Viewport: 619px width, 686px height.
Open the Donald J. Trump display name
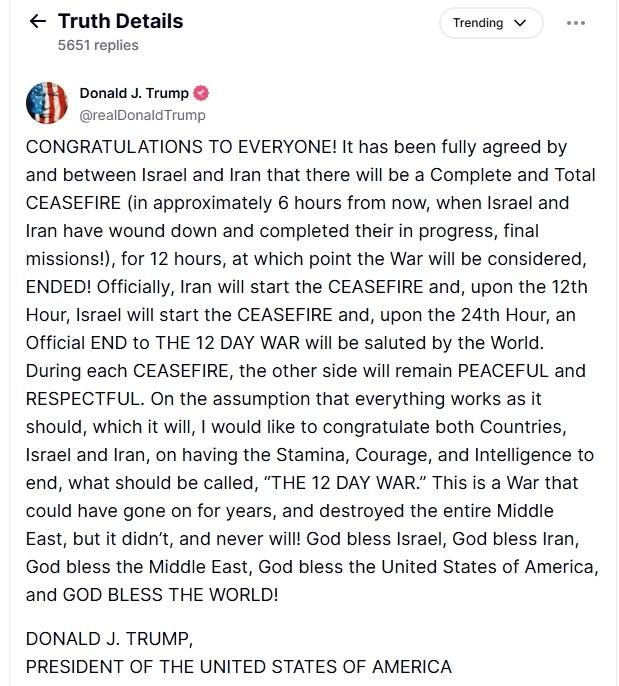point(134,93)
